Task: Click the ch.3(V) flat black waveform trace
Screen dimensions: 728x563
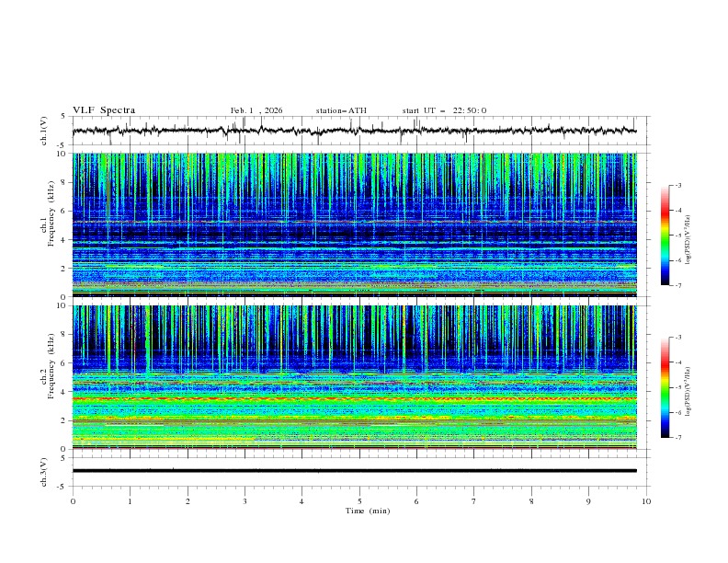Action: click(354, 471)
